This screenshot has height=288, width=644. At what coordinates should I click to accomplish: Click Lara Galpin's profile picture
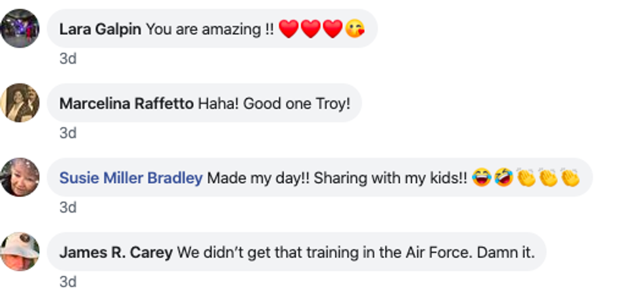(x=20, y=28)
